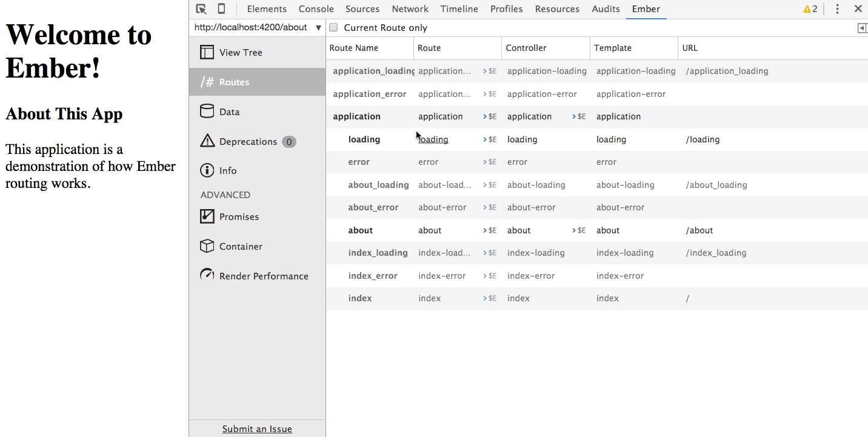Toggle device mode phone icon

(222, 9)
